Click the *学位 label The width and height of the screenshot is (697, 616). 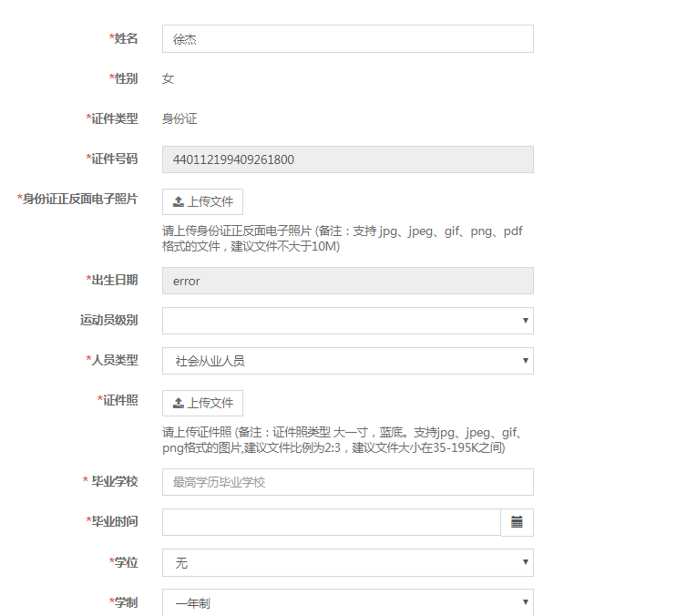tap(123, 562)
